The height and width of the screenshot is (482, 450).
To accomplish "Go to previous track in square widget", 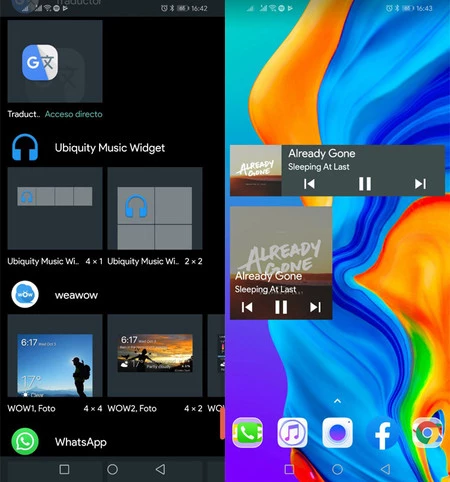I will (247, 307).
